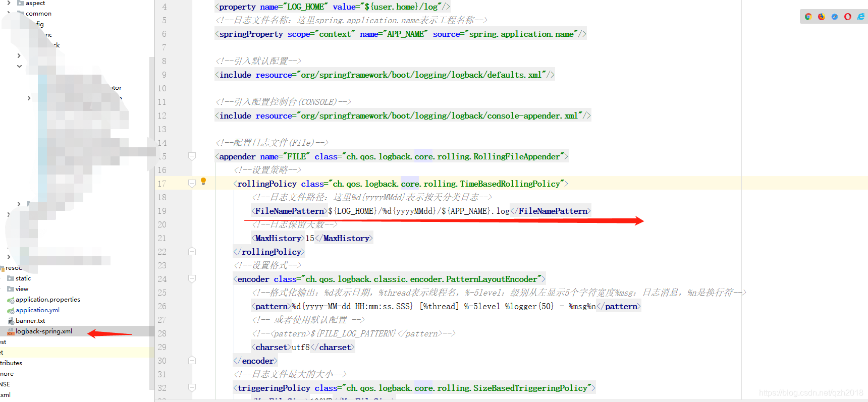Open application.properties in project tree
This screenshot has height=402, width=868.
pos(48,300)
